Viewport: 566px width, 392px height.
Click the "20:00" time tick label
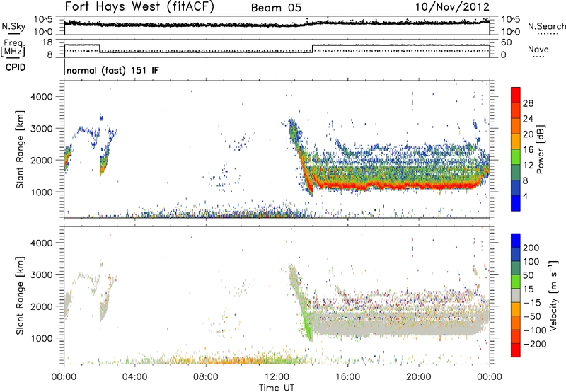click(x=418, y=377)
